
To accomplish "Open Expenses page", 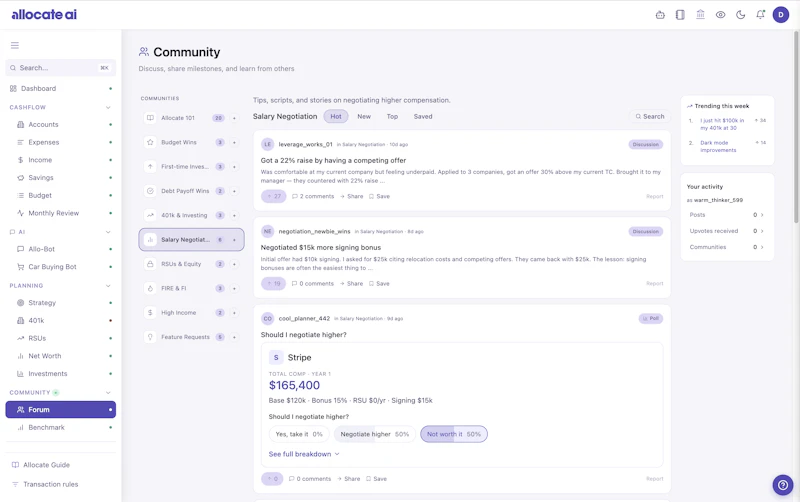I will pyautogui.click(x=63, y=142).
